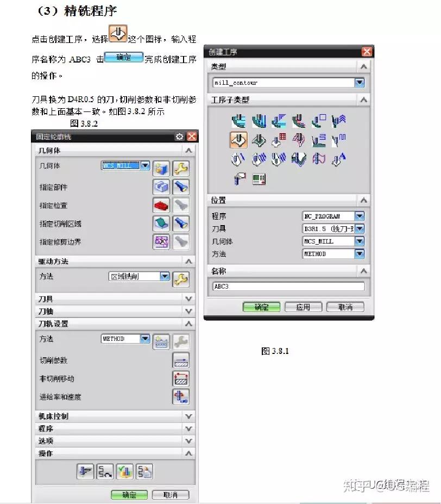
Task: Select the SOLID_PROFILE_3D subtype icon
Action: tap(299, 159)
